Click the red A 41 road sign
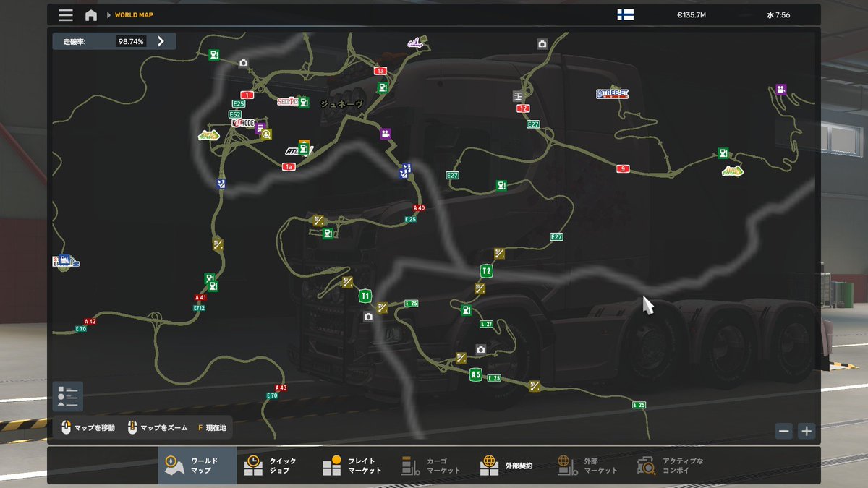The image size is (868, 488). [x=200, y=297]
